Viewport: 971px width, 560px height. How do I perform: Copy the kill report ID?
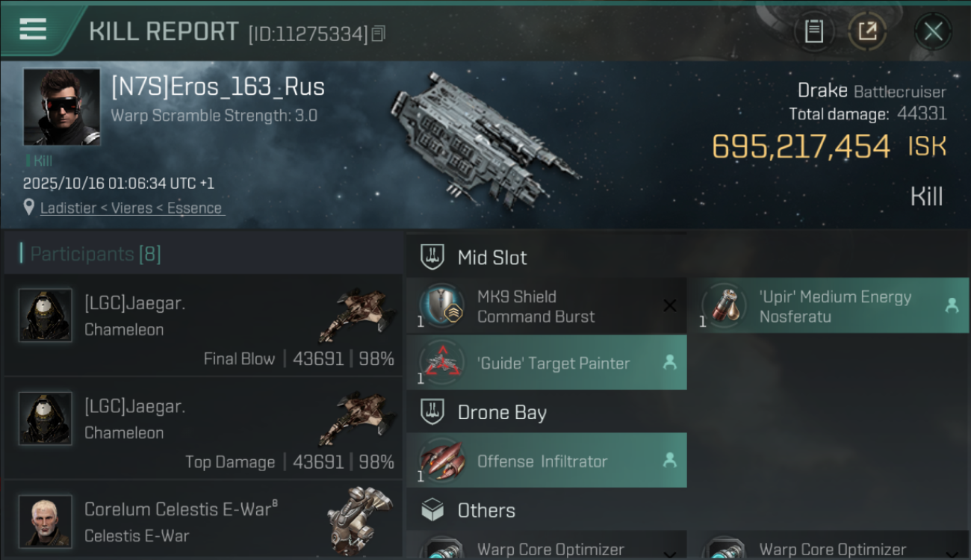tap(378, 34)
